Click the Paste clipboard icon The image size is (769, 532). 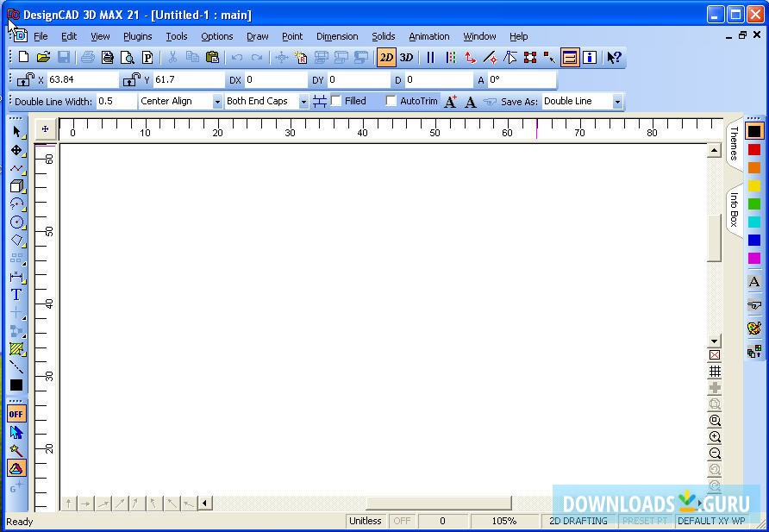pyautogui.click(x=212, y=58)
